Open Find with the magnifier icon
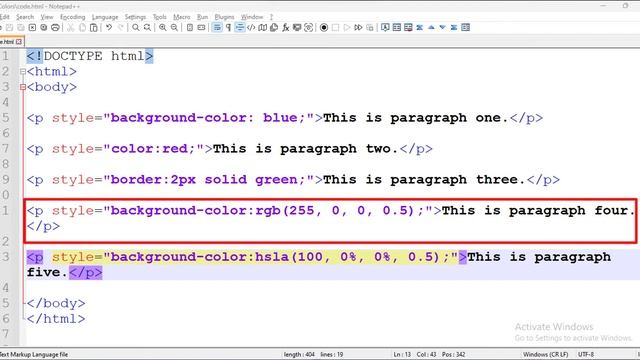 (136, 27)
